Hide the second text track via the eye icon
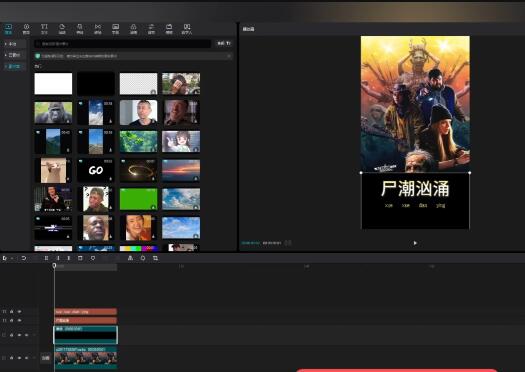Image resolution: width=525 pixels, height=372 pixels. tap(19, 320)
